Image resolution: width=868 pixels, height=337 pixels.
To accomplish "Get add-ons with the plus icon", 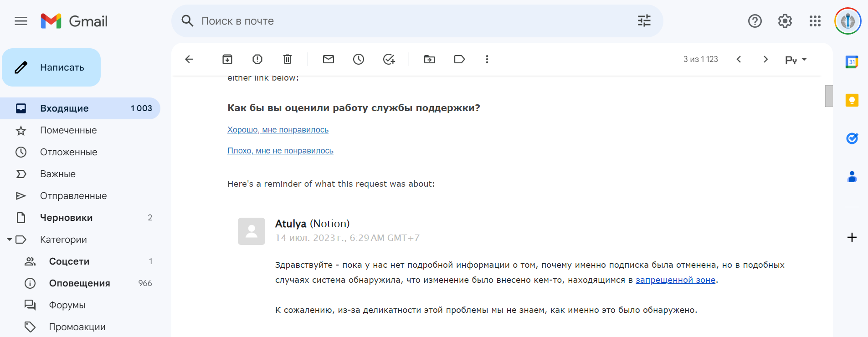I will pyautogui.click(x=852, y=237).
